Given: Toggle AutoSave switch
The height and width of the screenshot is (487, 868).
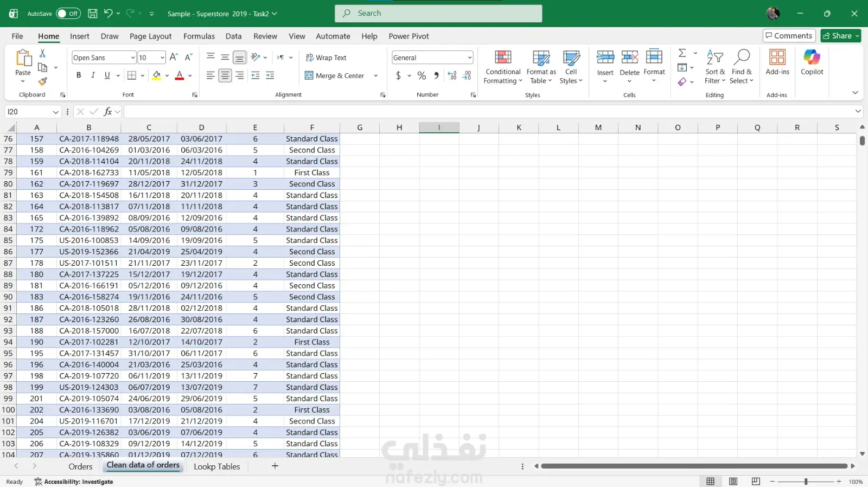Looking at the screenshot, I should (68, 14).
